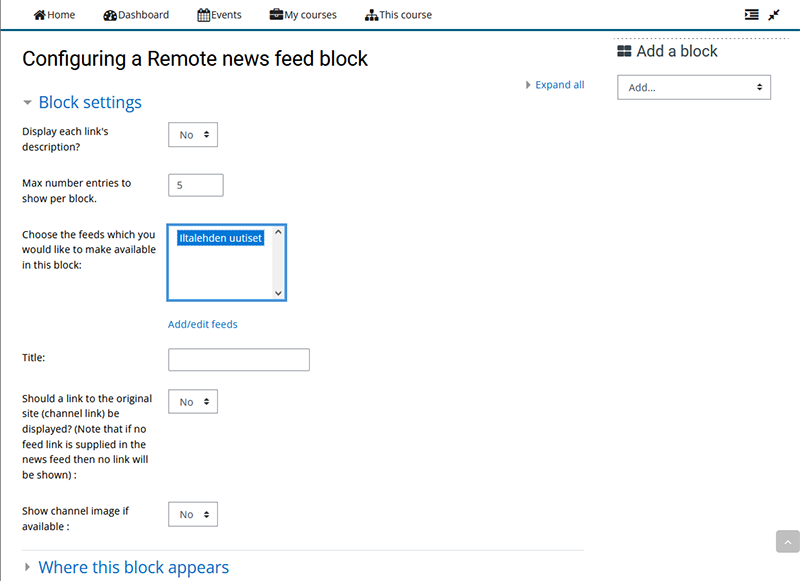Click the exit full-screen arrows icon
800x581 pixels.
click(x=775, y=14)
